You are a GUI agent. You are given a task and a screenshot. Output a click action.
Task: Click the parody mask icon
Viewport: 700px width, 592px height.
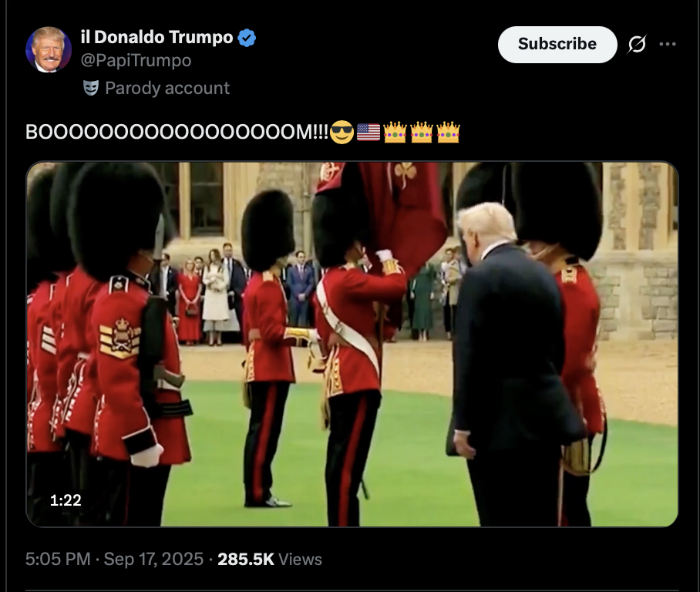coord(91,88)
